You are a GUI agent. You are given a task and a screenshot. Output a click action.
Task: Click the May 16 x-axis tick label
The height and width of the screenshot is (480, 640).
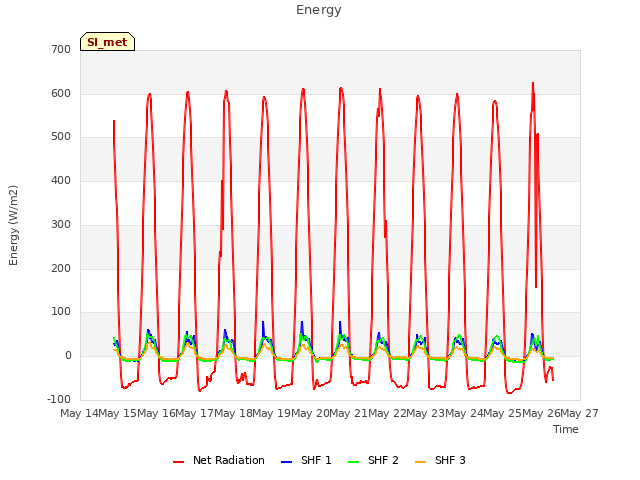156,413
